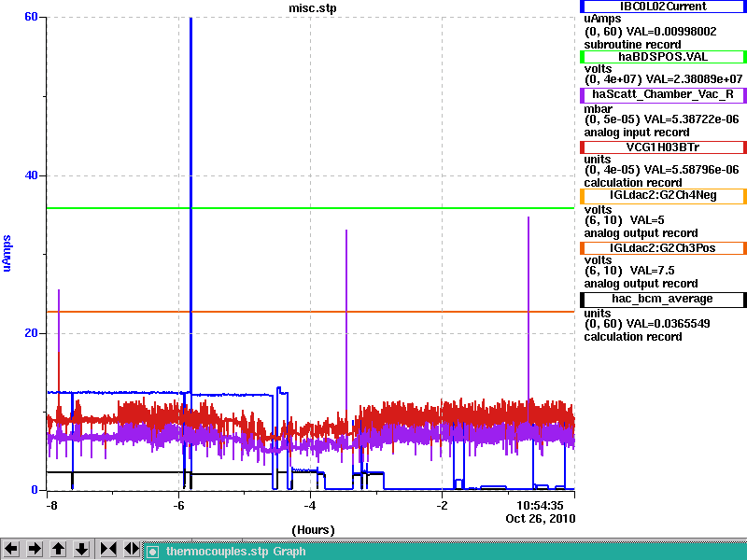747x560 pixels.
Task: Click the y-axis value 40
Action: pyautogui.click(x=31, y=175)
